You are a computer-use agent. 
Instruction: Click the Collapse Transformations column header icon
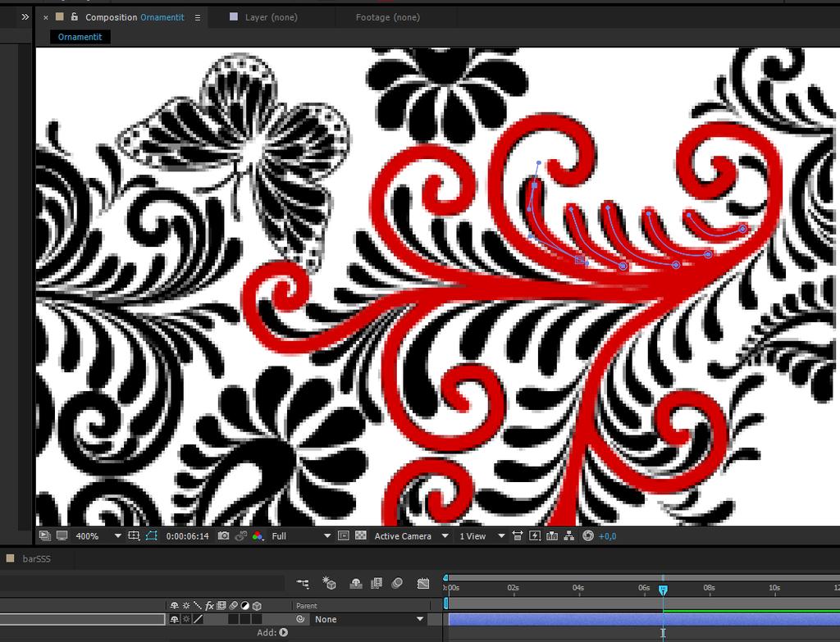(186, 606)
